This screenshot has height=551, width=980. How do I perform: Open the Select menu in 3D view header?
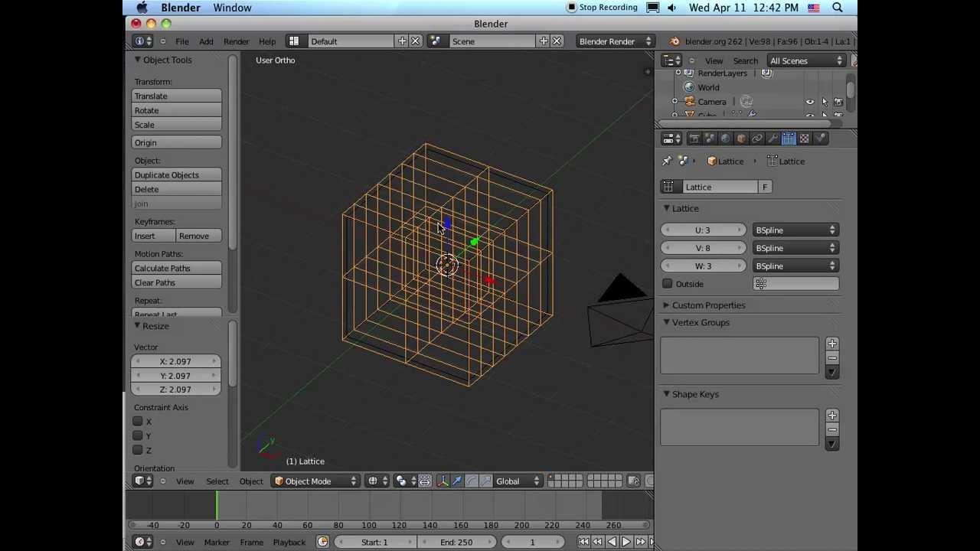(217, 481)
